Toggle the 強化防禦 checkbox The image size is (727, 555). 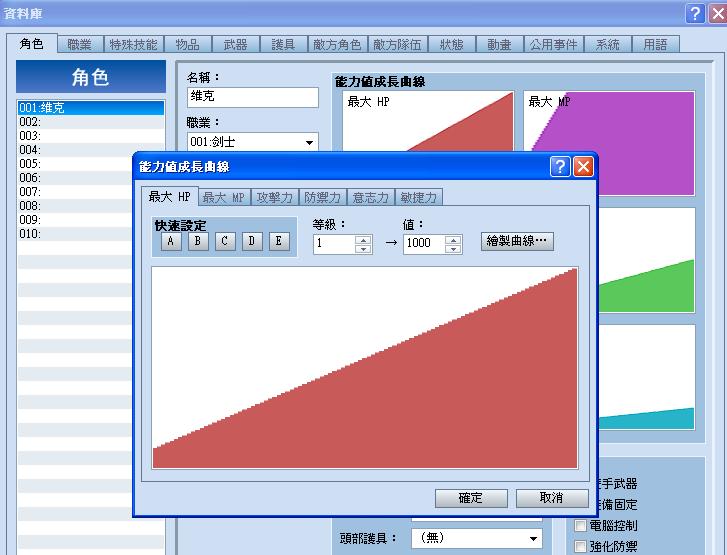tap(580, 546)
